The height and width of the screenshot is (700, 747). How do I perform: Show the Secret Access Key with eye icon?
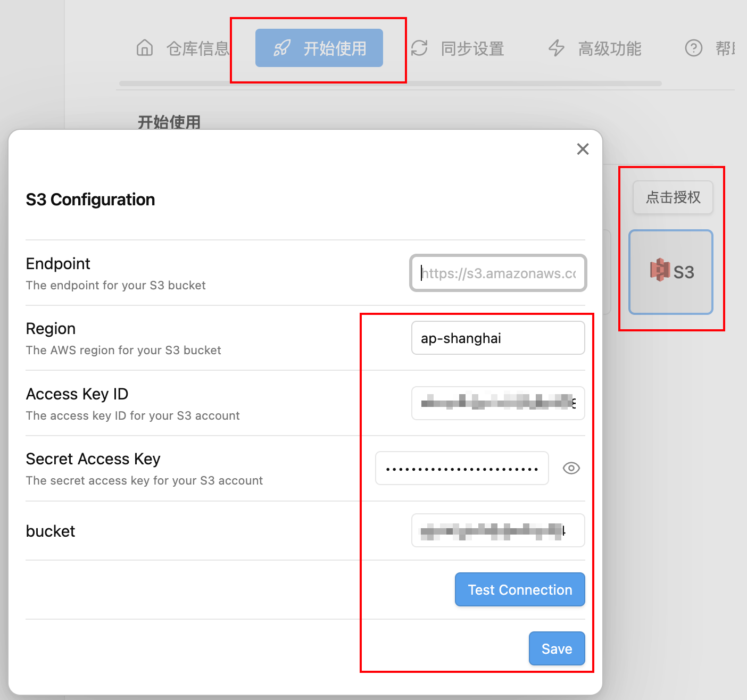[571, 468]
